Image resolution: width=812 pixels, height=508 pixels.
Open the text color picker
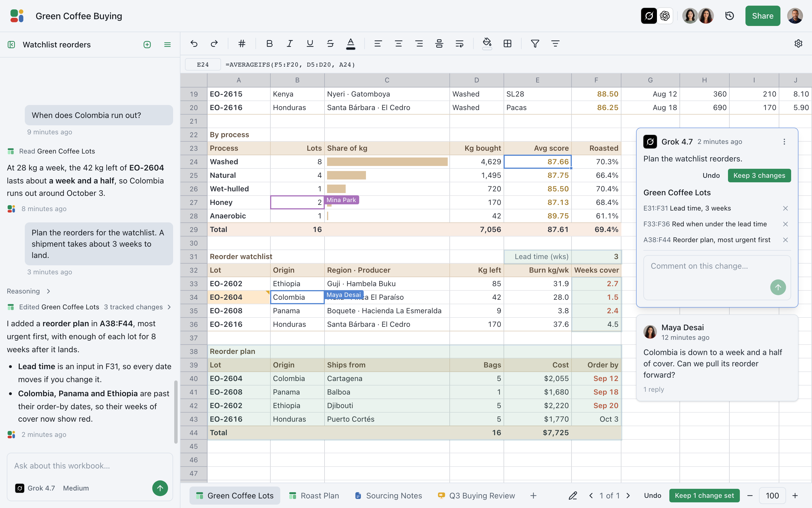[x=351, y=44]
